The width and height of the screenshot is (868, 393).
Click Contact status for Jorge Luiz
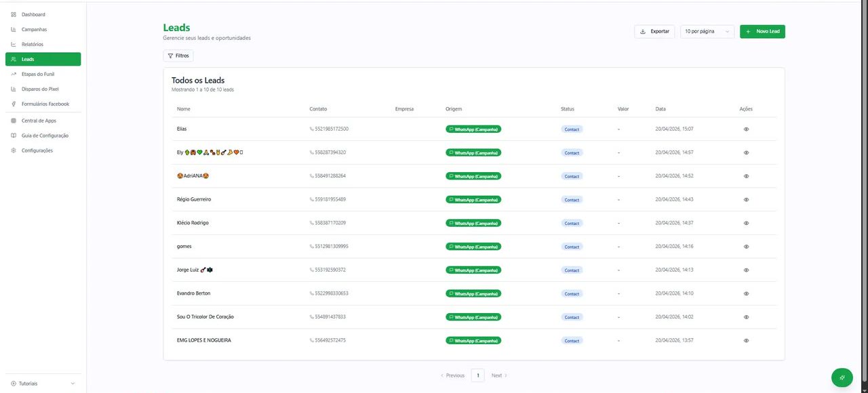pyautogui.click(x=572, y=270)
